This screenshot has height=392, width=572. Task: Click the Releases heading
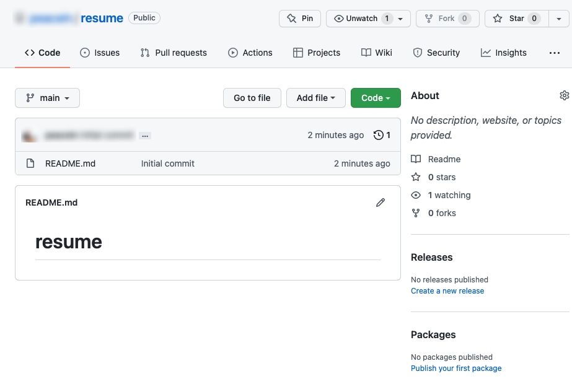coord(431,258)
